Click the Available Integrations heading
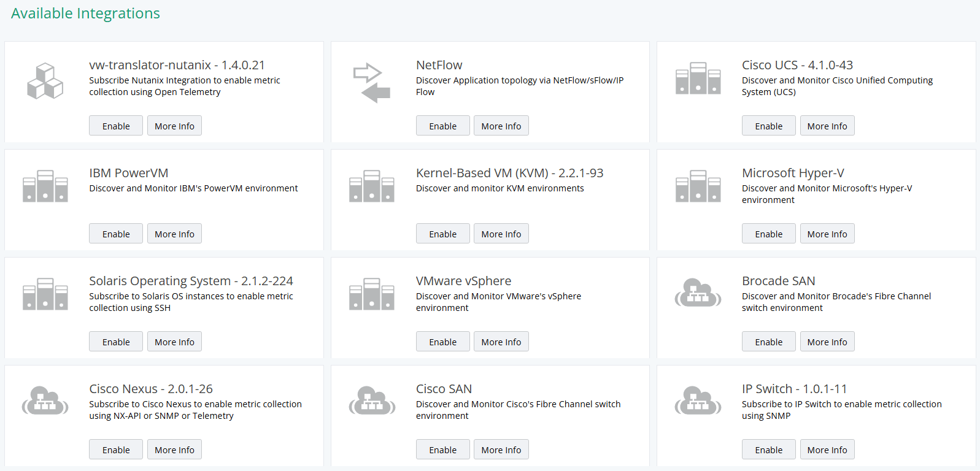This screenshot has height=471, width=980. pyautogui.click(x=85, y=13)
